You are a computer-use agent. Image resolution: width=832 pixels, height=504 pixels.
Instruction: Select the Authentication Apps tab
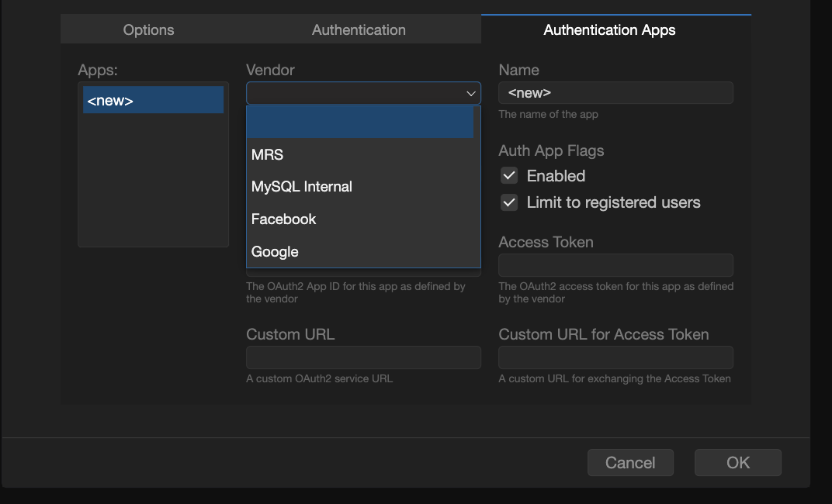click(x=609, y=29)
